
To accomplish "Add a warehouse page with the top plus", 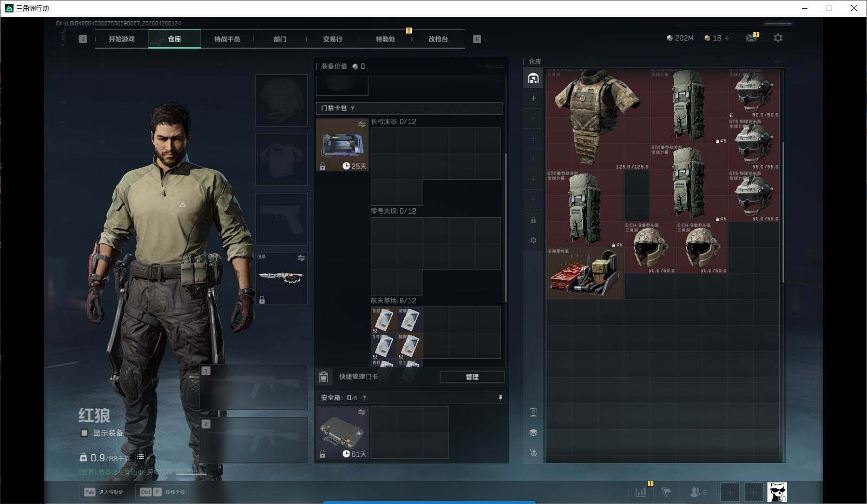I will point(534,98).
